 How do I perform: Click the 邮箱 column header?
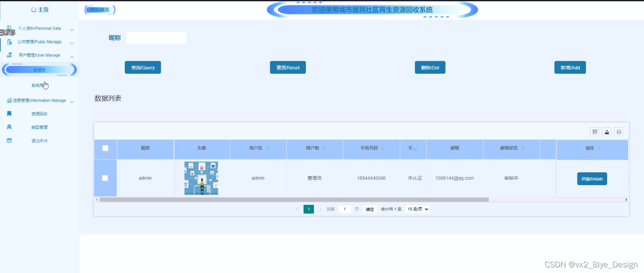click(x=454, y=148)
